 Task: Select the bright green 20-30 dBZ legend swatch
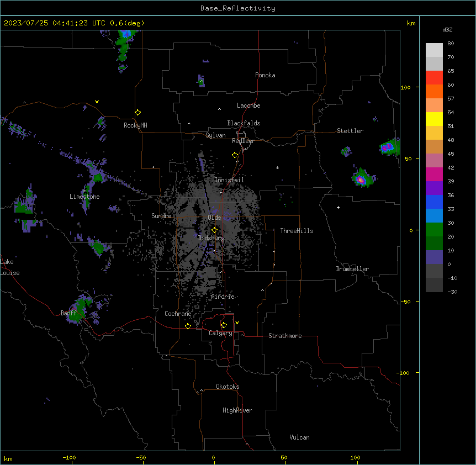tap(434, 230)
